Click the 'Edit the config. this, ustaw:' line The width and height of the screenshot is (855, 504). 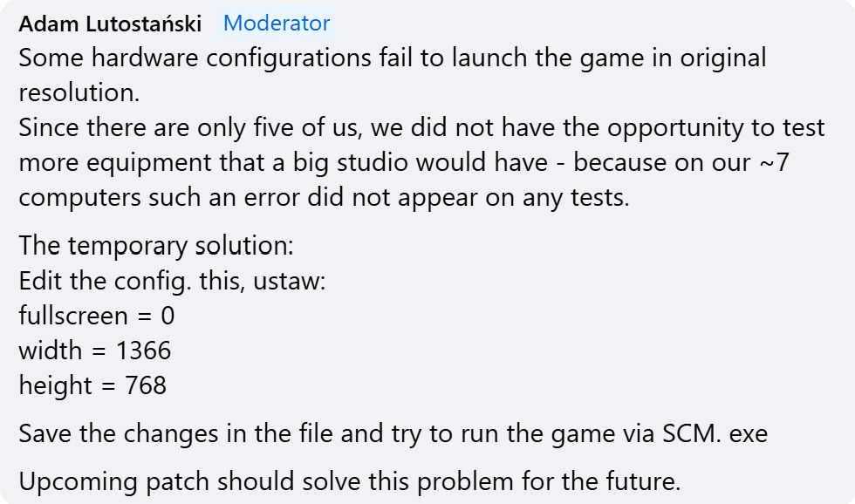click(x=172, y=281)
